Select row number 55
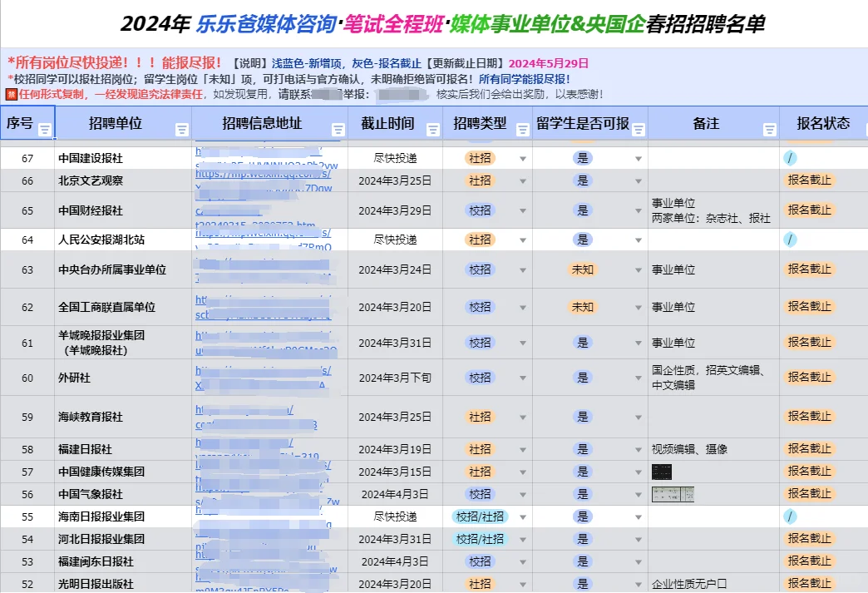The image size is (868, 593). (x=27, y=516)
